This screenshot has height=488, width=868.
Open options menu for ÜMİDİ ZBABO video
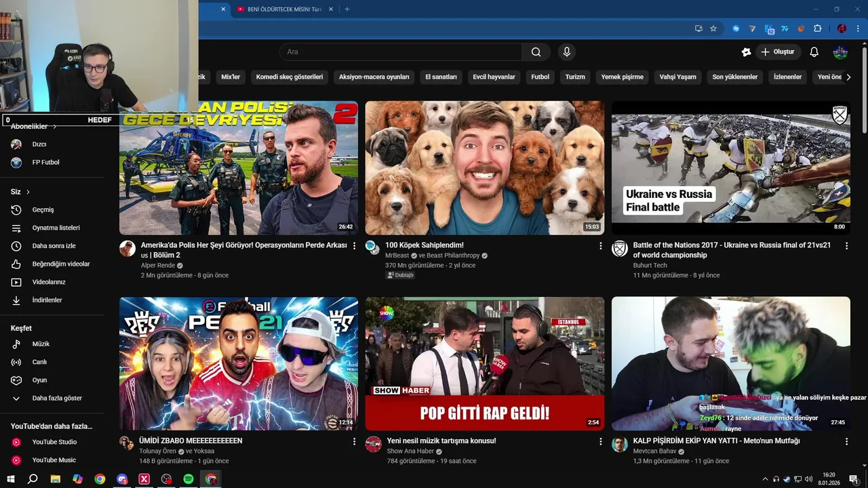(354, 441)
